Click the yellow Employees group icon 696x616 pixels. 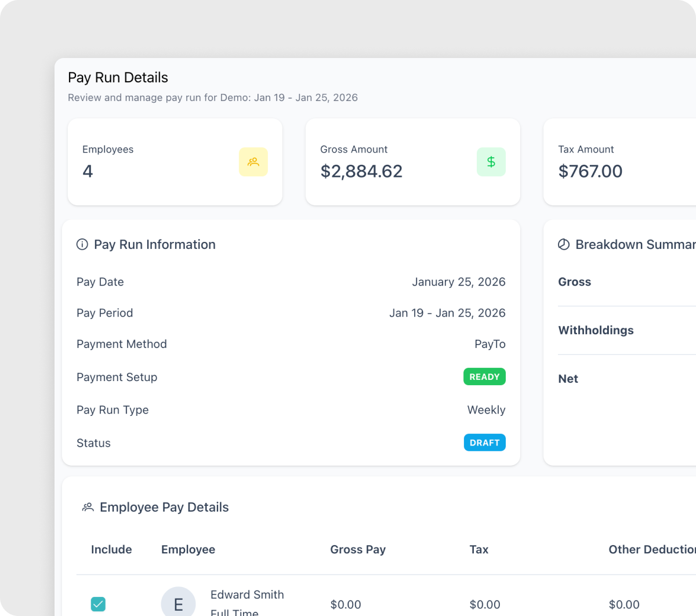coord(253,162)
